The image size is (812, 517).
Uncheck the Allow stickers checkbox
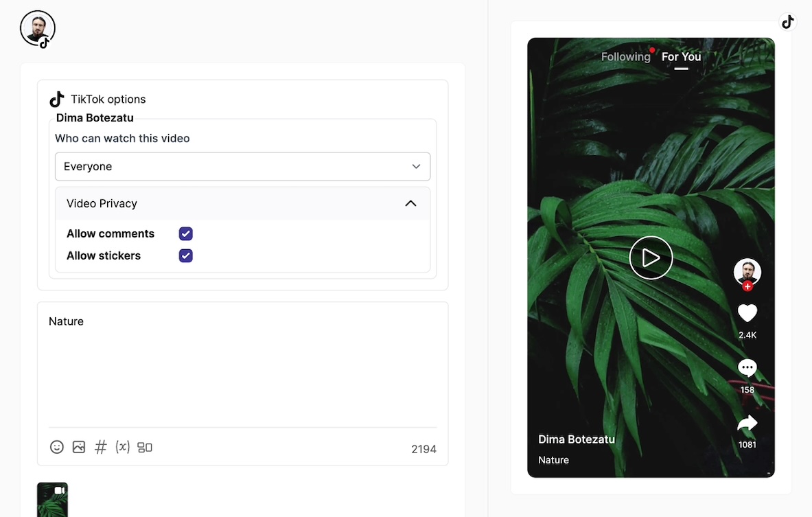pos(186,255)
